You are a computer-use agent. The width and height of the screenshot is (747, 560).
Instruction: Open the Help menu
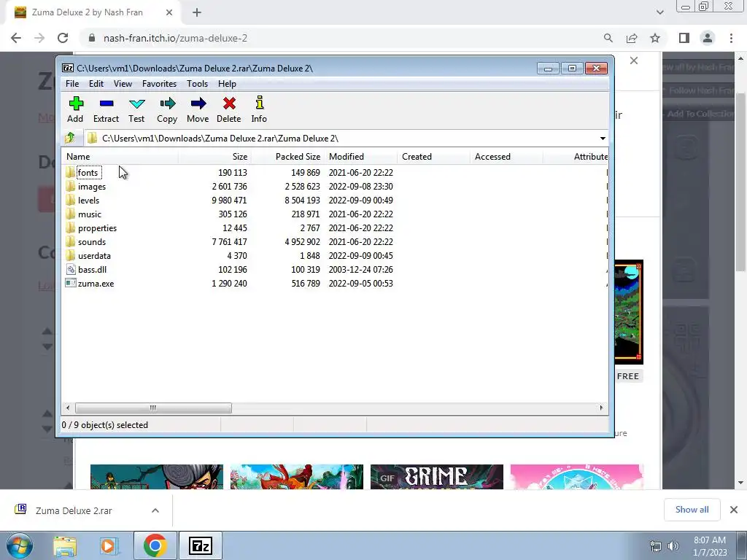point(228,84)
